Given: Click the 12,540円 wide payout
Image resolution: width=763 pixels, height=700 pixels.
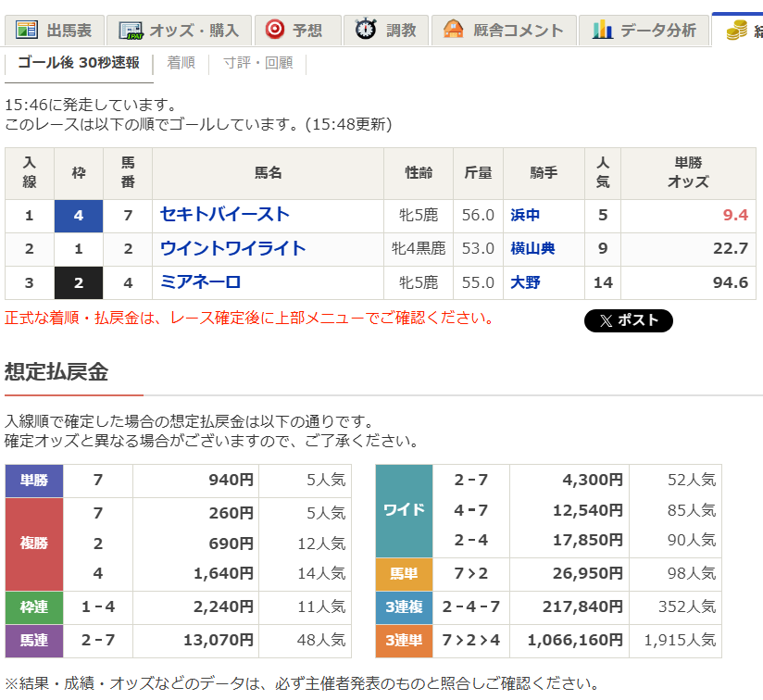Looking at the screenshot, I should [588, 510].
